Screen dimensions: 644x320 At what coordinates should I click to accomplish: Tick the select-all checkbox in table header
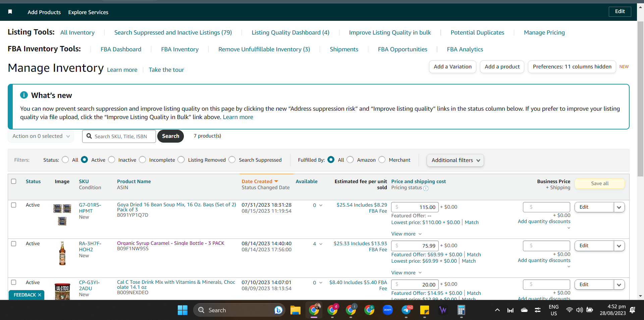14,181
